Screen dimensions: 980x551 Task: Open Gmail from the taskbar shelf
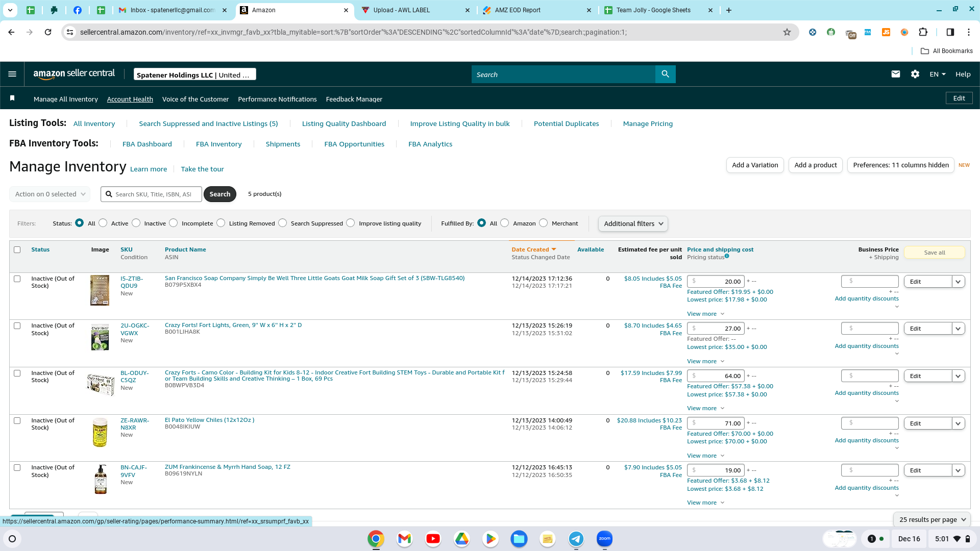click(x=404, y=539)
